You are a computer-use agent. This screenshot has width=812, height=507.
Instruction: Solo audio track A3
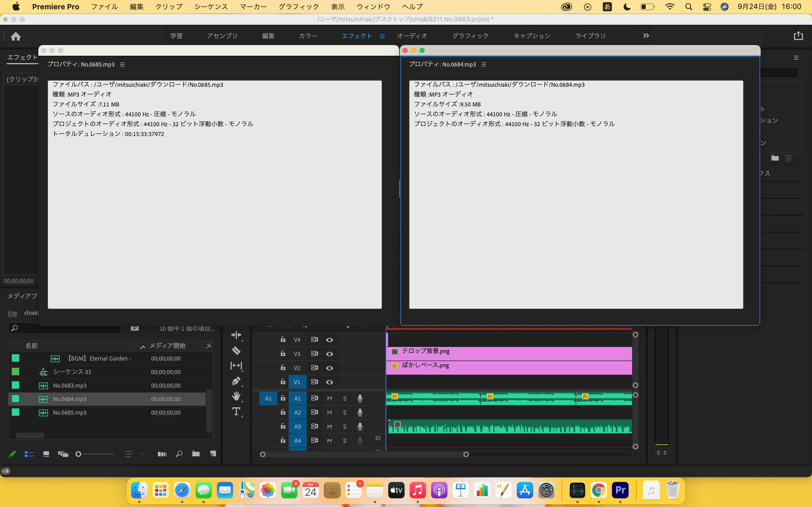click(x=345, y=426)
